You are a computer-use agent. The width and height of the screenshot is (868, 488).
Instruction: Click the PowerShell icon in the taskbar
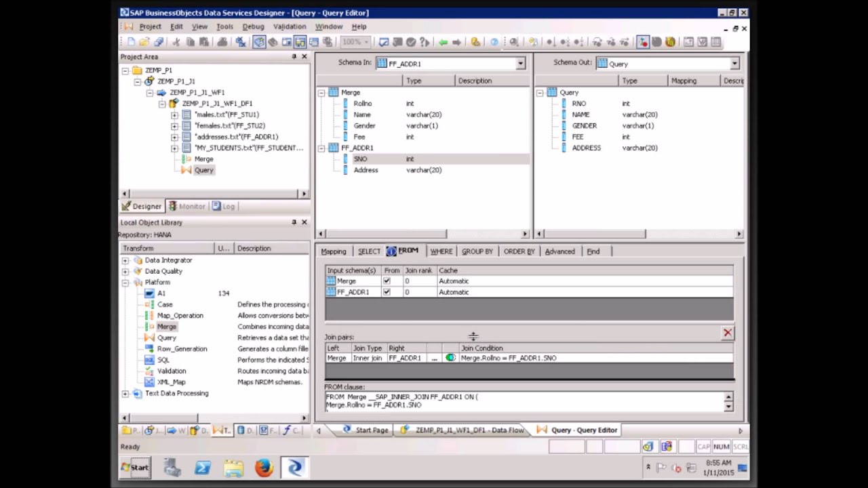coord(203,468)
